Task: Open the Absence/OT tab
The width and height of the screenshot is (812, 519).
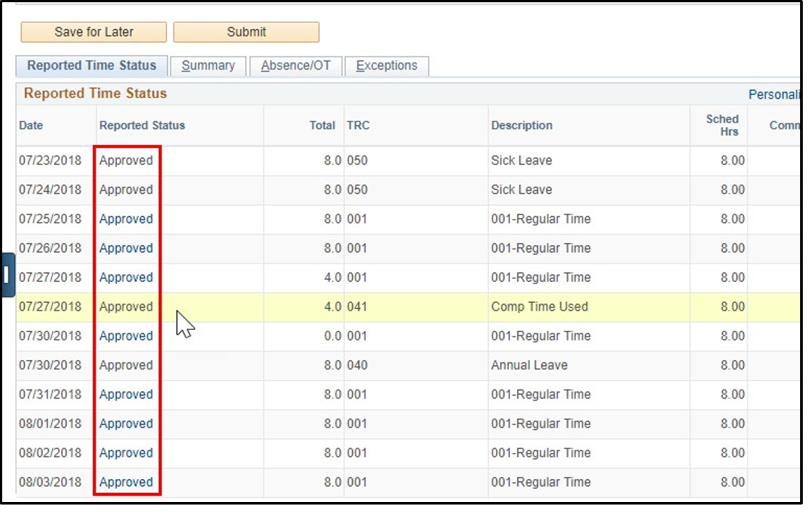Action: click(x=296, y=65)
